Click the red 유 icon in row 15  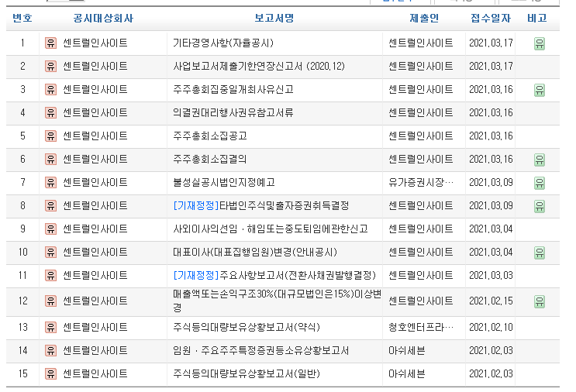point(50,374)
